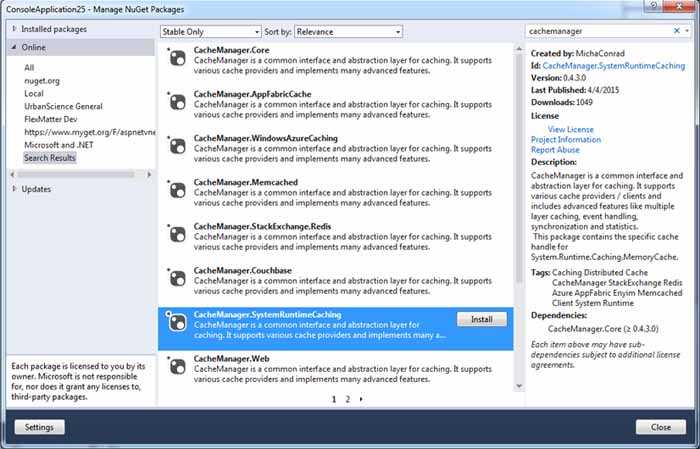The height and width of the screenshot is (449, 700).
Task: Select the myget.org aspnetvnext source
Action: pyautogui.click(x=90, y=132)
